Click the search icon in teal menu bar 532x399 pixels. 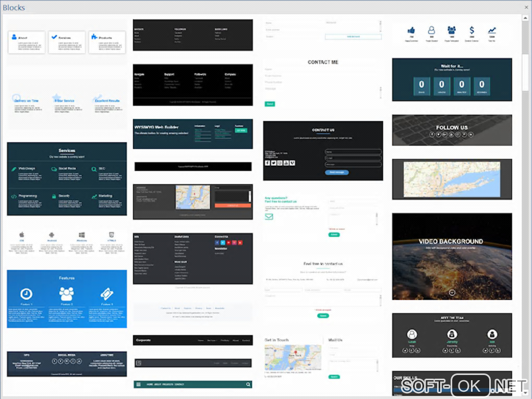[x=248, y=384]
